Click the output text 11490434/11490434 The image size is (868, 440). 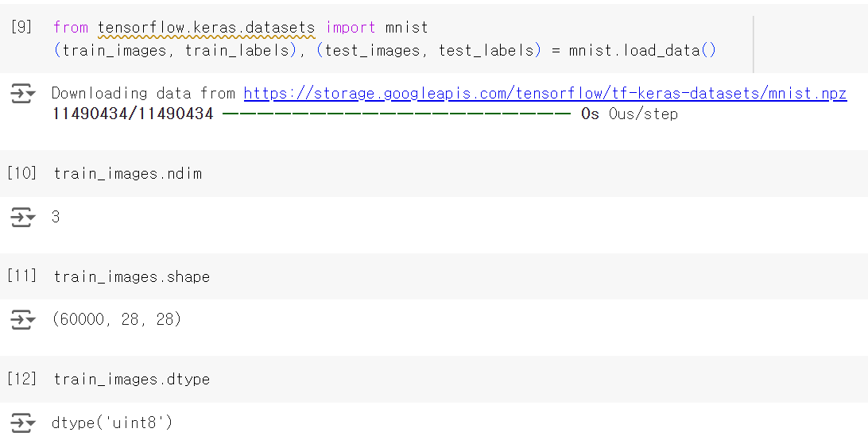(133, 114)
